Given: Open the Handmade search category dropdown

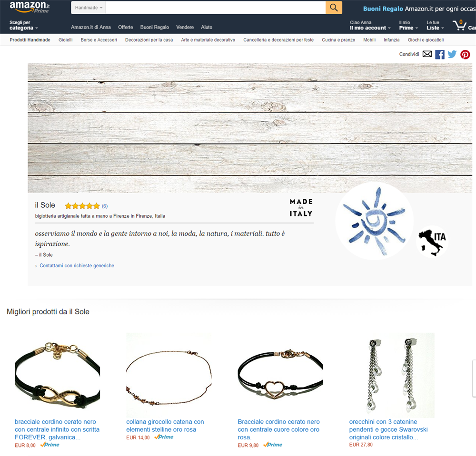Looking at the screenshot, I should pos(89,8).
